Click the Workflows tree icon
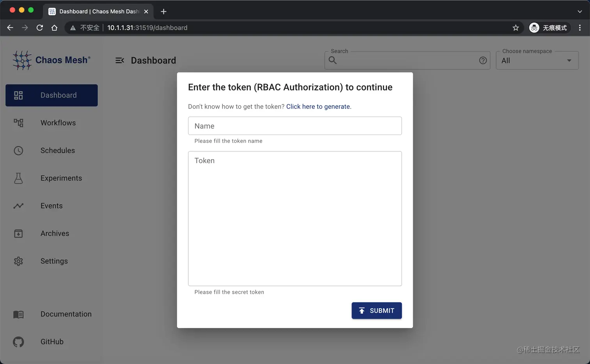 tap(18, 123)
